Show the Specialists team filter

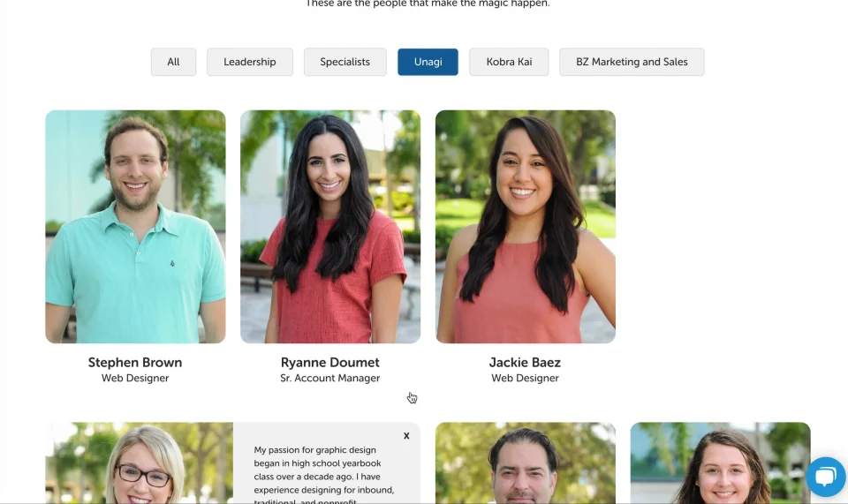(345, 62)
